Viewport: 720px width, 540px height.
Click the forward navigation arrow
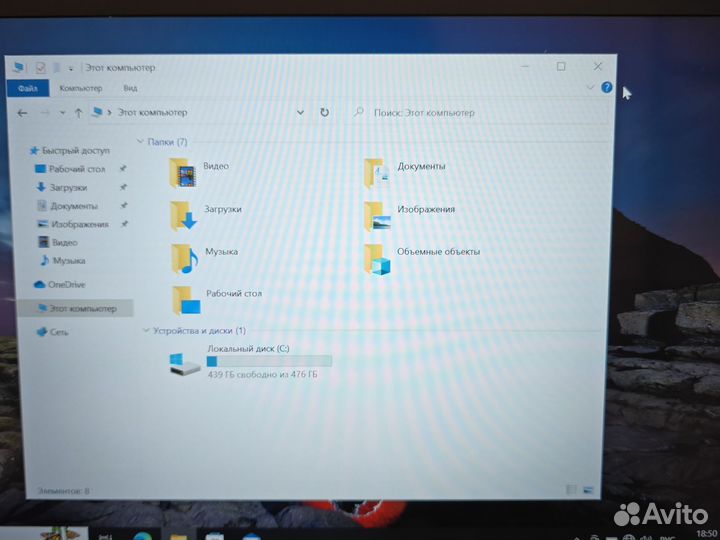point(45,113)
